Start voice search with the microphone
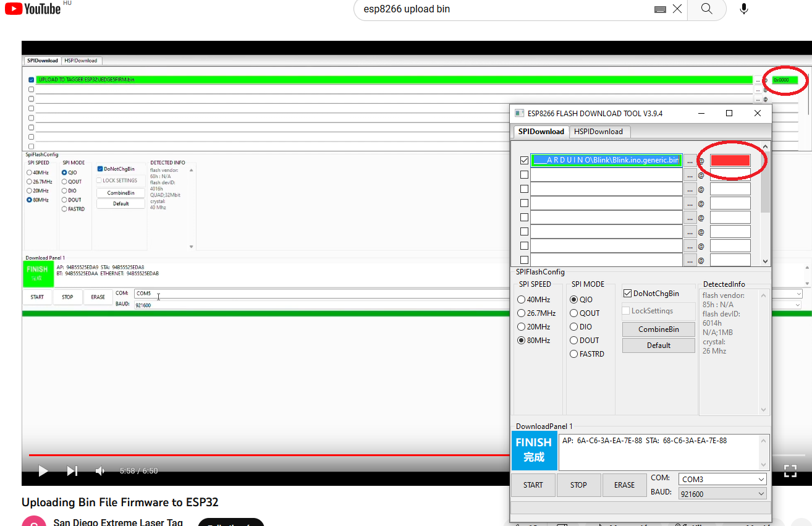This screenshot has width=812, height=526. (x=744, y=9)
